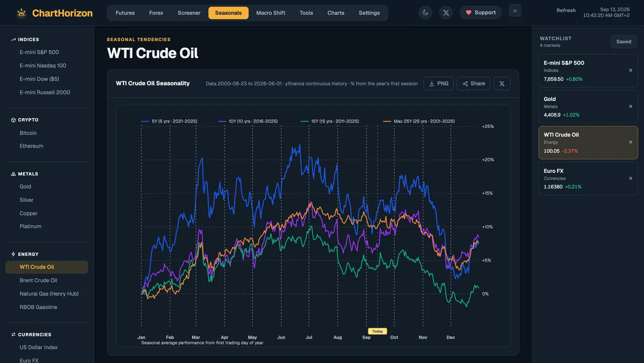The height and width of the screenshot is (363, 644).
Task: Download the chart as PNG
Action: pos(439,83)
